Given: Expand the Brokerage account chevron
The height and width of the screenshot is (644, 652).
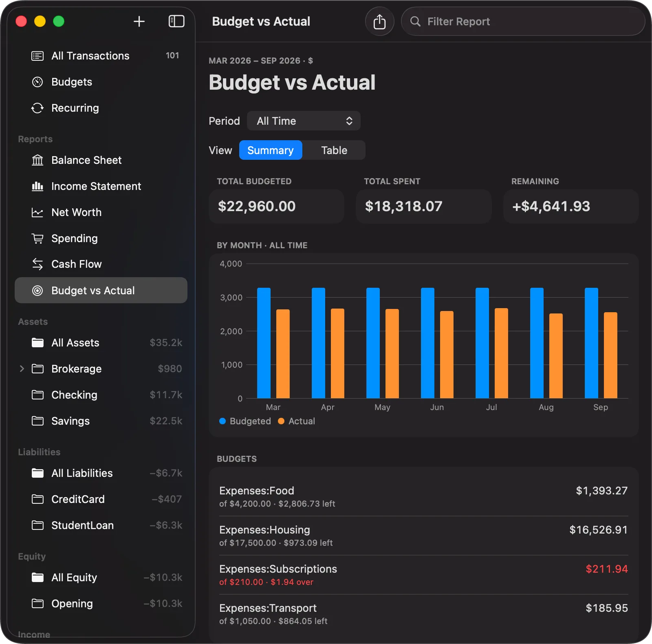Looking at the screenshot, I should tap(22, 369).
